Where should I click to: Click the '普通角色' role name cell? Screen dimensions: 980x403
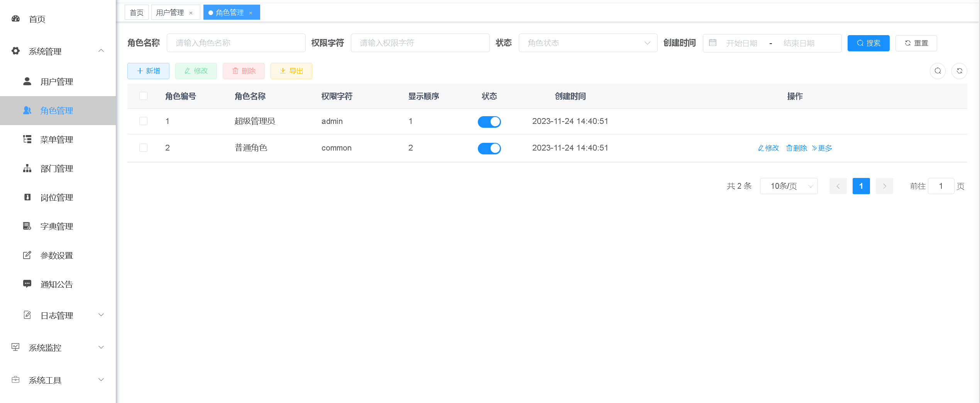coord(251,148)
